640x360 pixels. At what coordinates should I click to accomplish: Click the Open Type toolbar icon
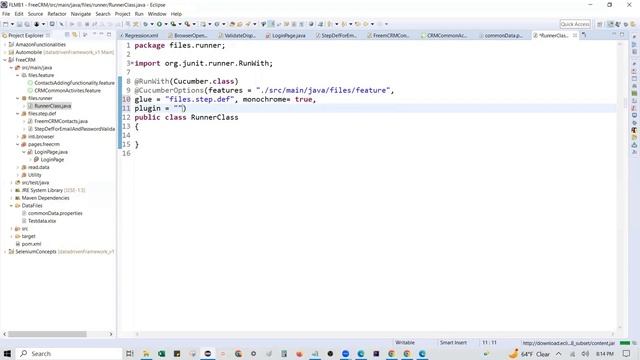(x=232, y=24)
